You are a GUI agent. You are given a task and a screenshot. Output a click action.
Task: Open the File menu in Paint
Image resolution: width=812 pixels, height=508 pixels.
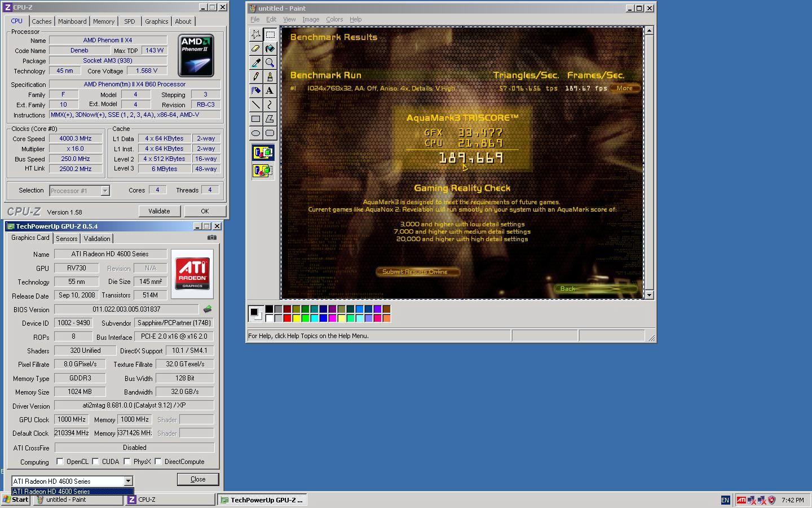255,19
